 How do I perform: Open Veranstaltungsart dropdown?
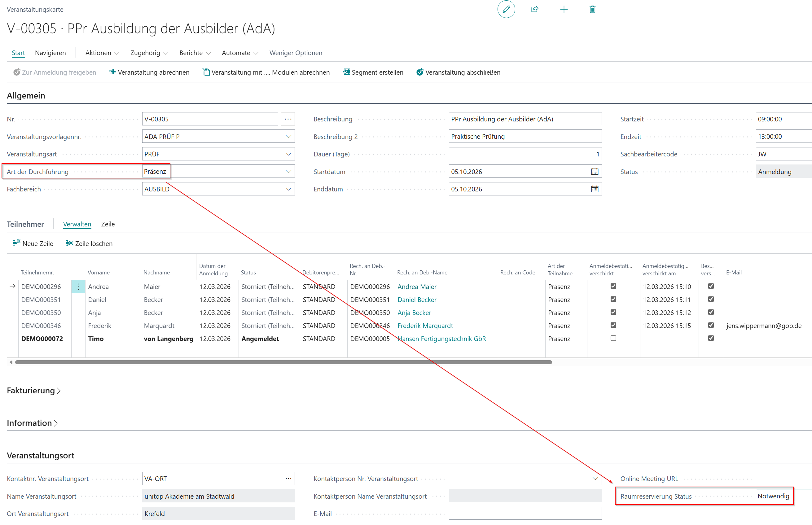pyautogui.click(x=288, y=154)
